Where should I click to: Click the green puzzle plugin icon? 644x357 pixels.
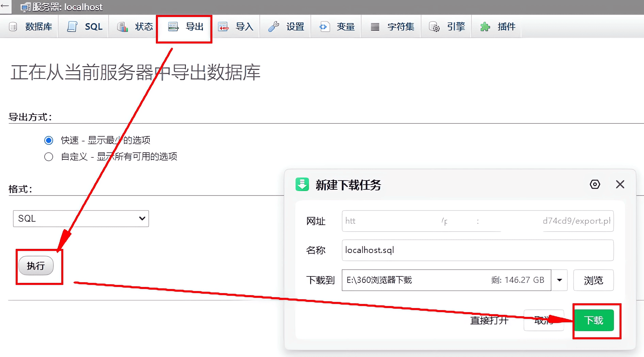[x=485, y=27]
